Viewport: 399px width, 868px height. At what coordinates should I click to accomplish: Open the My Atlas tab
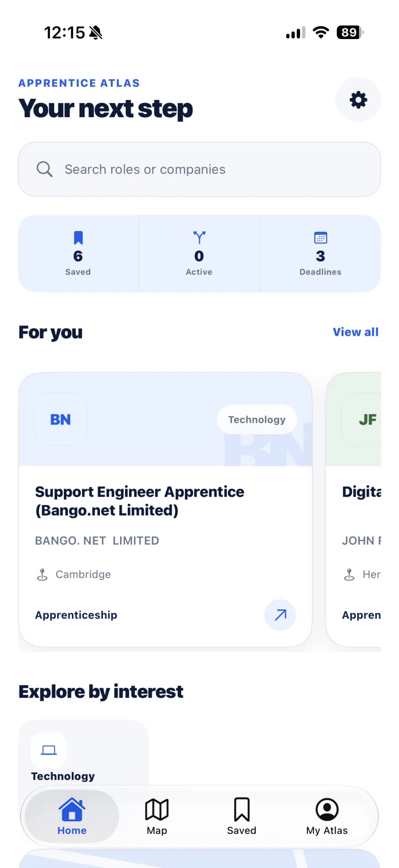(327, 817)
